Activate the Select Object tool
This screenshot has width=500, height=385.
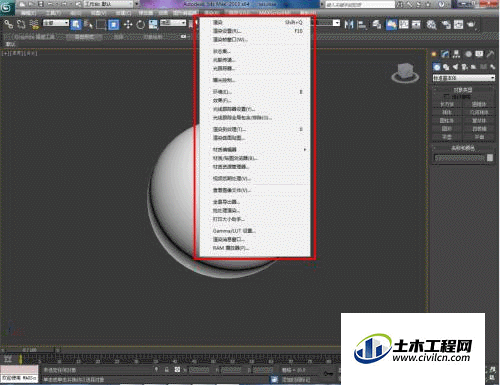point(76,24)
